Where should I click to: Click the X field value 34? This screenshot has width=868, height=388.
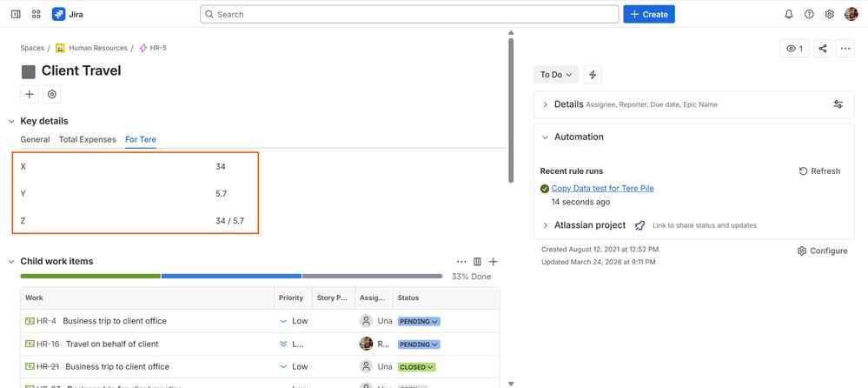point(221,167)
